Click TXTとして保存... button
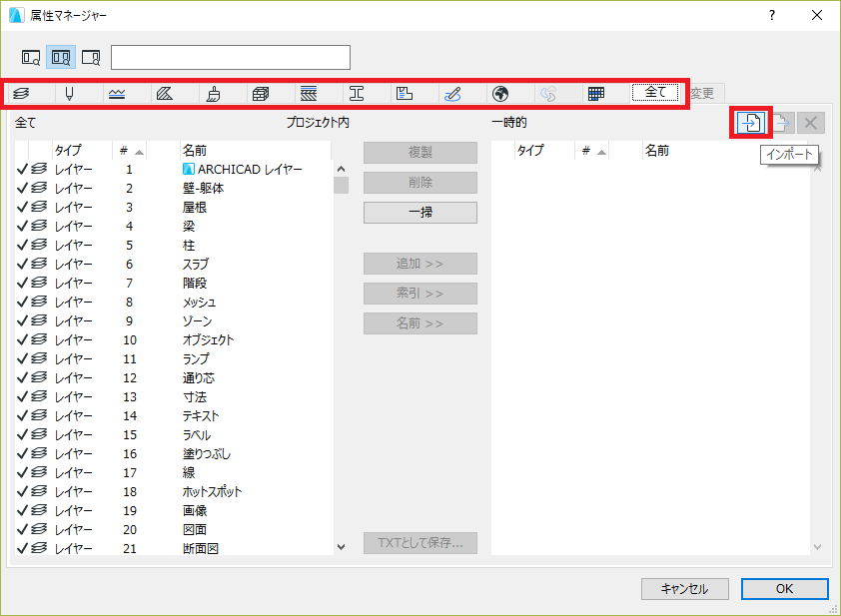This screenshot has width=841, height=616. tap(420, 543)
